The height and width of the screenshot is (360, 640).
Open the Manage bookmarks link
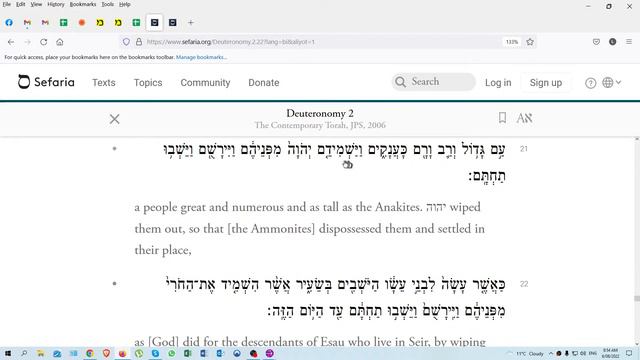202,58
